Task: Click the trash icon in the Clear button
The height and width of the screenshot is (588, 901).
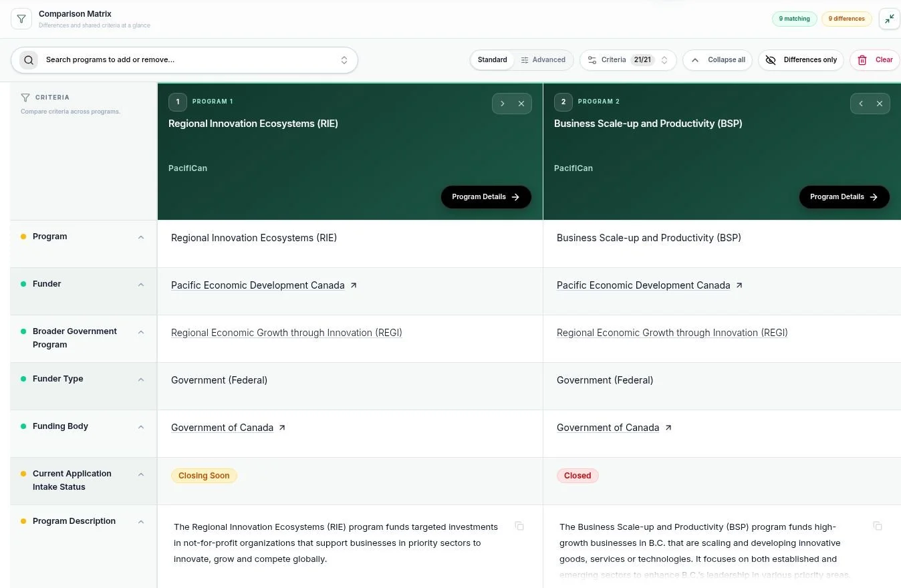Action: [862, 60]
